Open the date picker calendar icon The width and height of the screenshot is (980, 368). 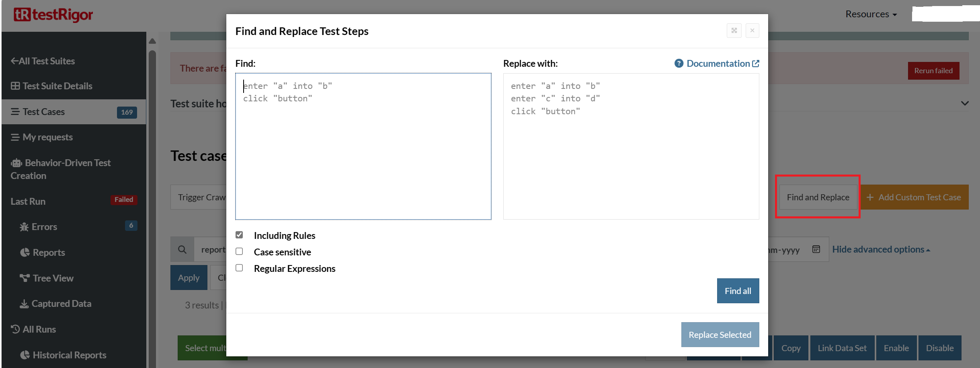point(816,249)
